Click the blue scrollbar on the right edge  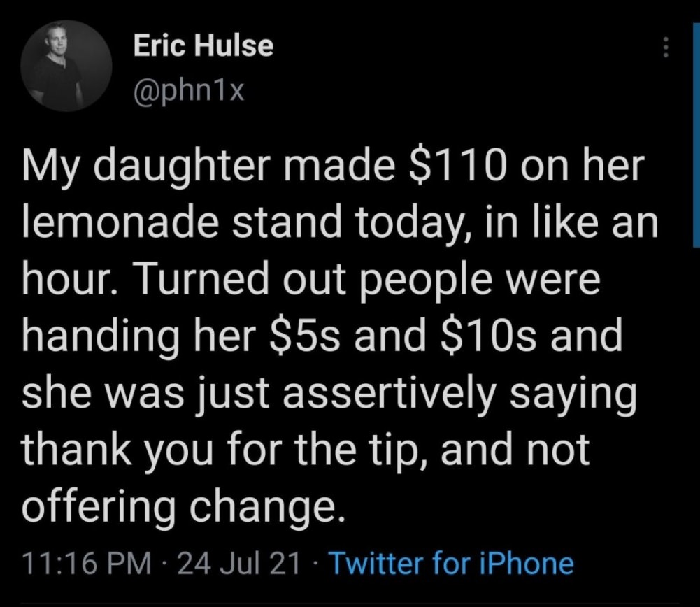pyautogui.click(x=696, y=134)
